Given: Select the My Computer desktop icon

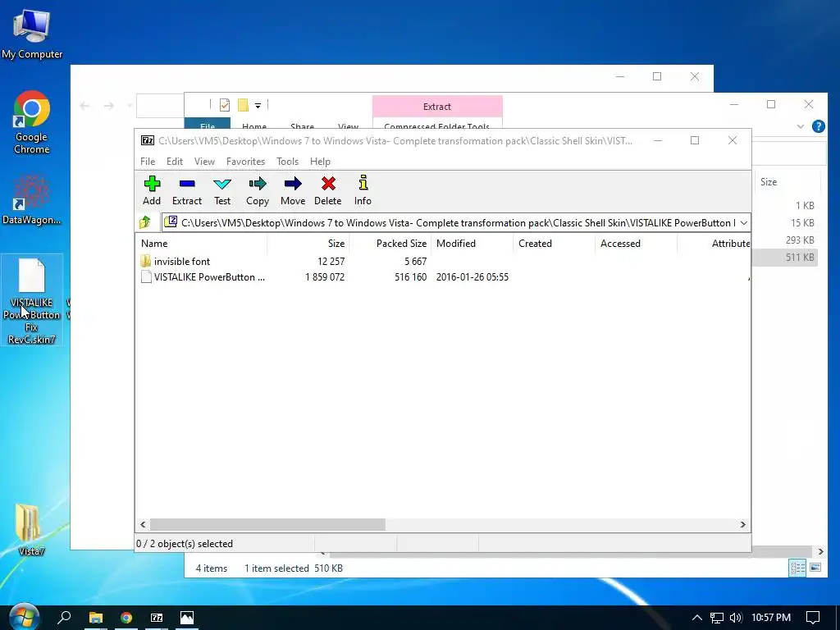Looking at the screenshot, I should pyautogui.click(x=32, y=34).
